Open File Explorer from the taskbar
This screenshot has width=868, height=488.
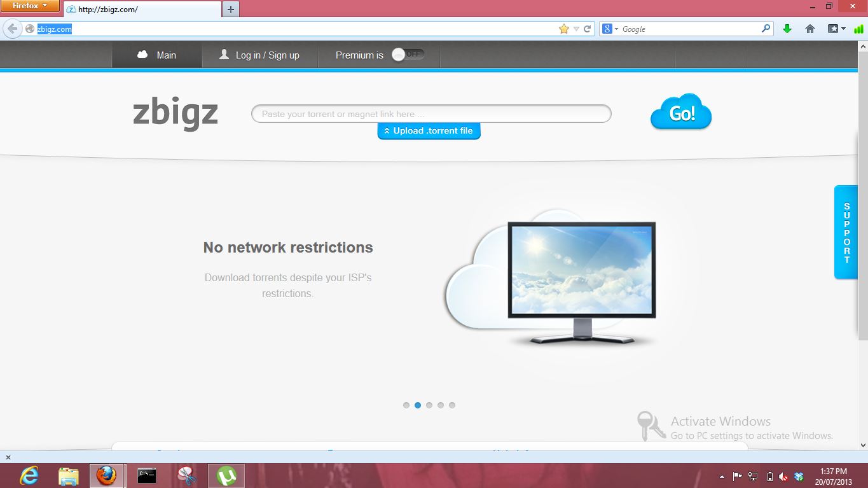pyautogui.click(x=68, y=475)
